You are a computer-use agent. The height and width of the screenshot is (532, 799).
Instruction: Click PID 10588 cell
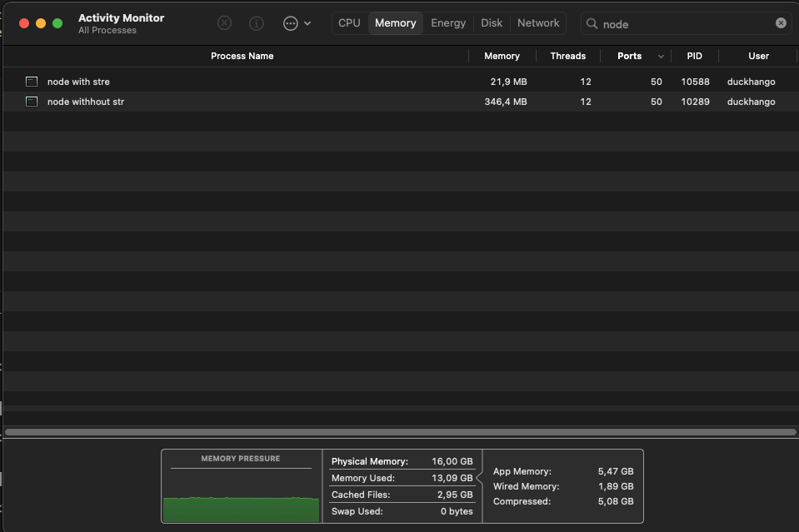(695, 82)
